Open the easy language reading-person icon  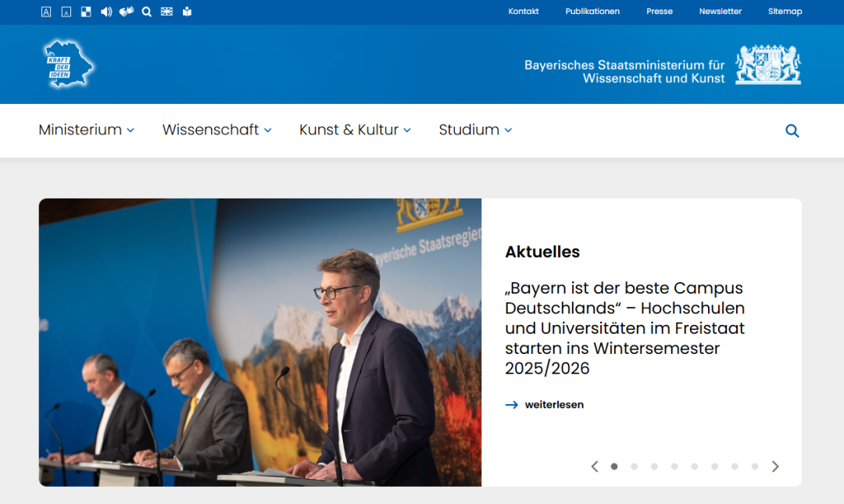[187, 12]
